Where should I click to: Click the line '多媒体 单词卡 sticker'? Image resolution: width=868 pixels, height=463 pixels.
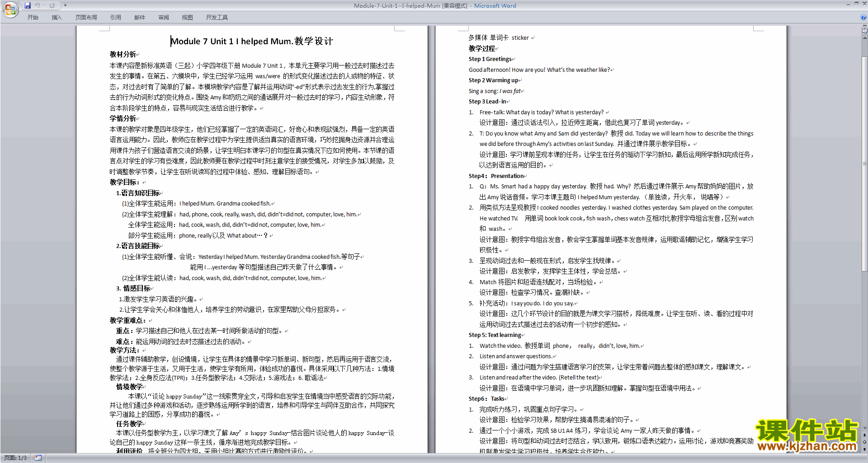[x=499, y=38]
